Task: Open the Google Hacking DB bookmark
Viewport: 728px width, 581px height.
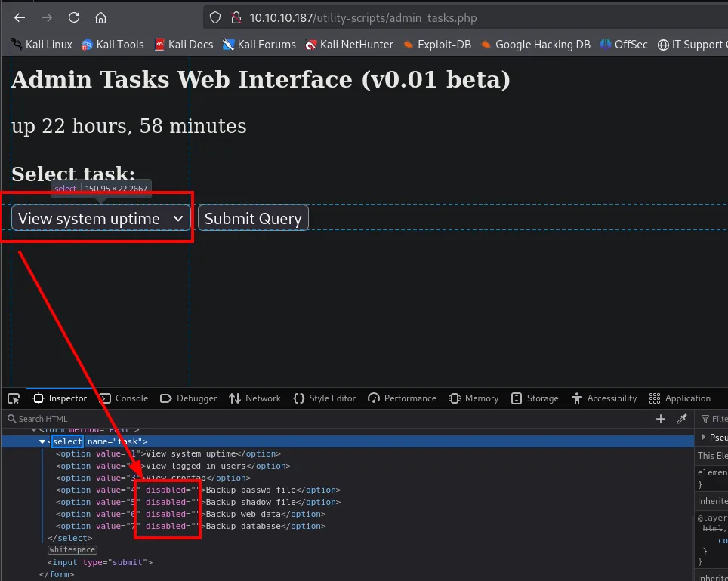Action: [x=535, y=44]
